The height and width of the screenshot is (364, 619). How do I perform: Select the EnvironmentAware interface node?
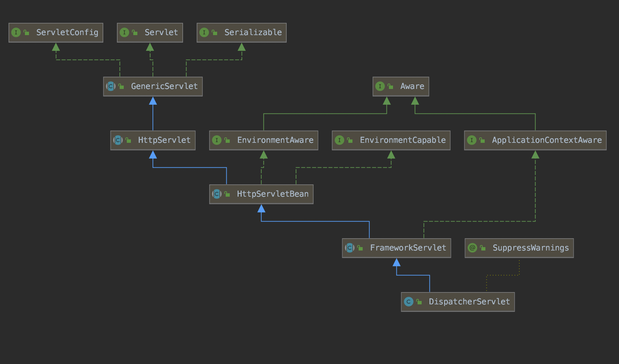(x=263, y=140)
